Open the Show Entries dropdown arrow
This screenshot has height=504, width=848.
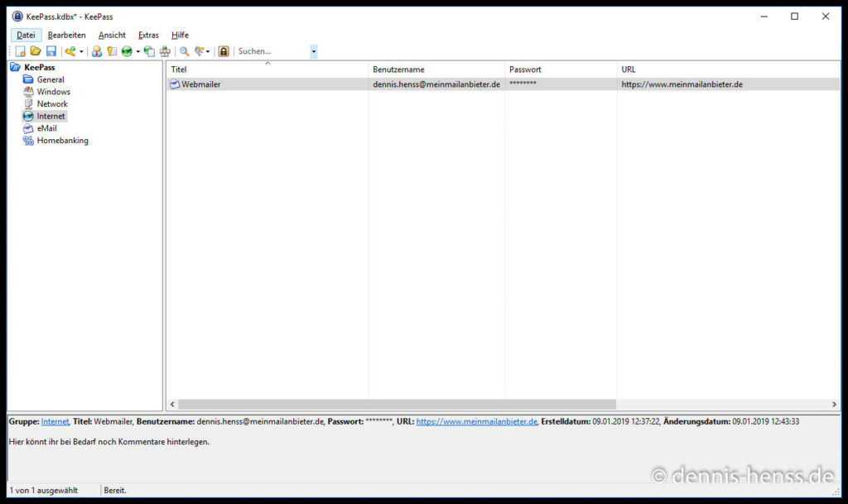click(208, 52)
